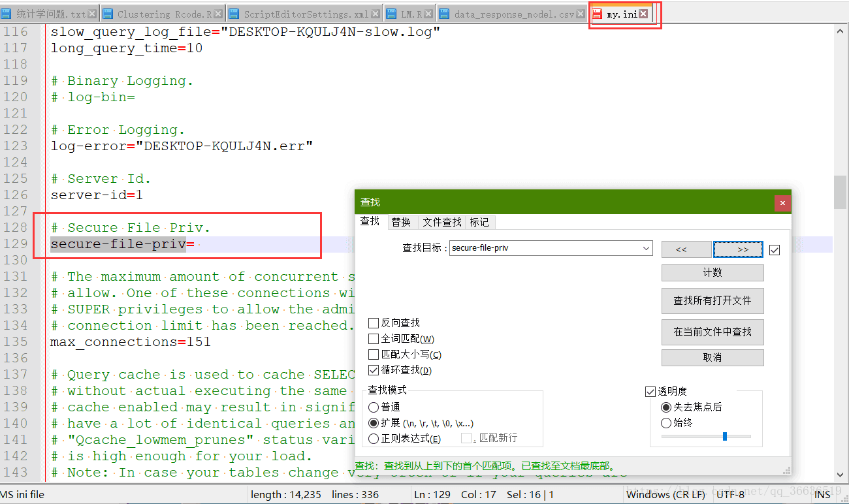Click the line 'log-error="DESKTOP-KQULJ4N.err"'
The height and width of the screenshot is (504, 849).
point(182,146)
